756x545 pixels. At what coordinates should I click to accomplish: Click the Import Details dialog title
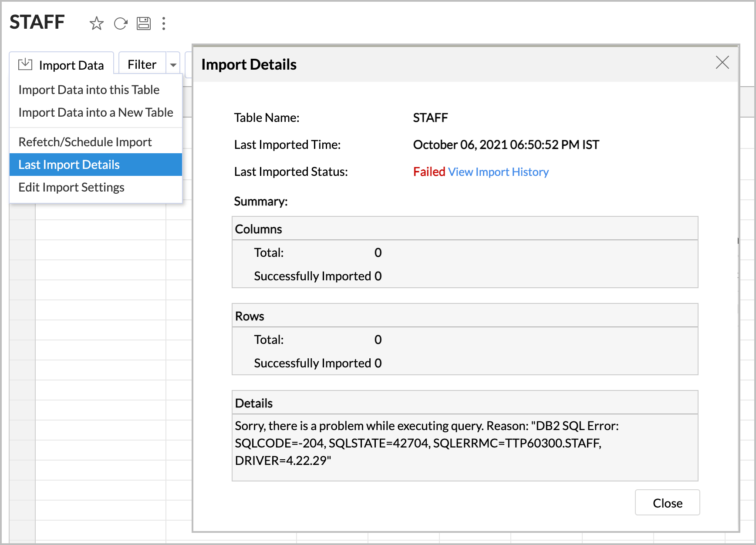click(x=249, y=64)
